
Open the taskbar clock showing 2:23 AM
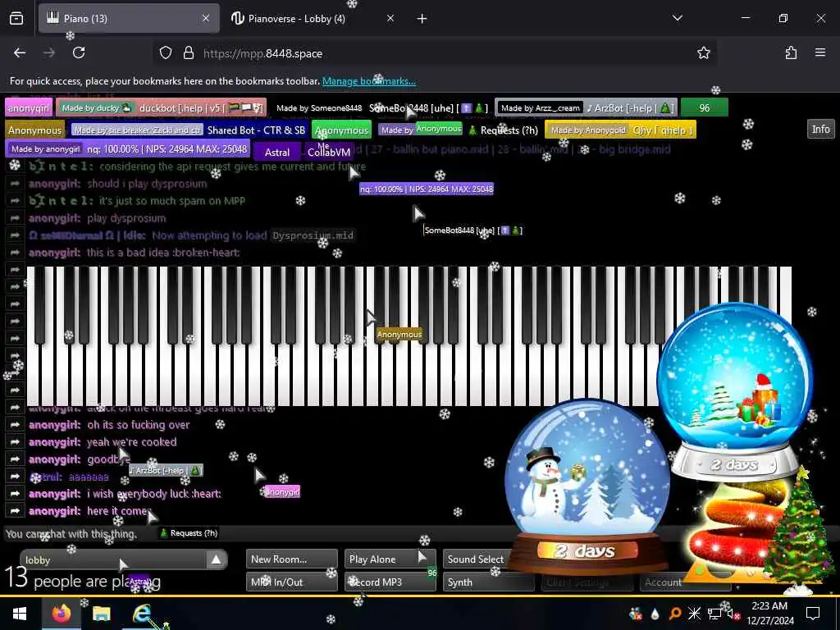click(x=769, y=614)
